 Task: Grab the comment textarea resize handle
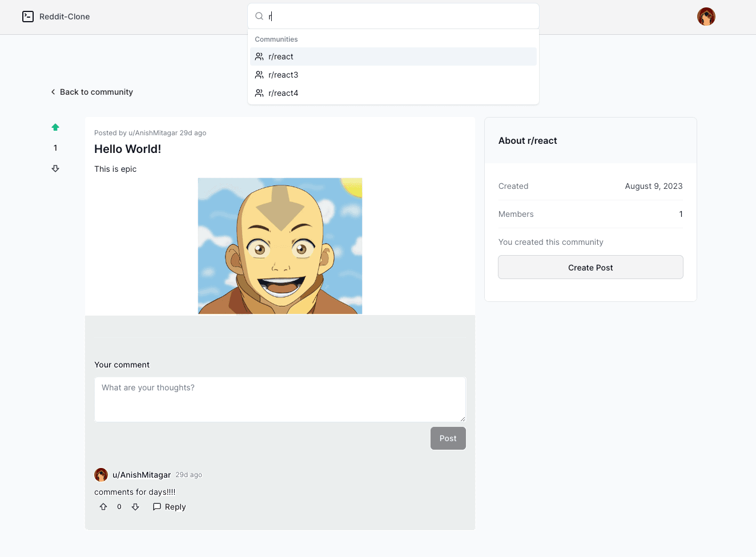pyautogui.click(x=463, y=418)
